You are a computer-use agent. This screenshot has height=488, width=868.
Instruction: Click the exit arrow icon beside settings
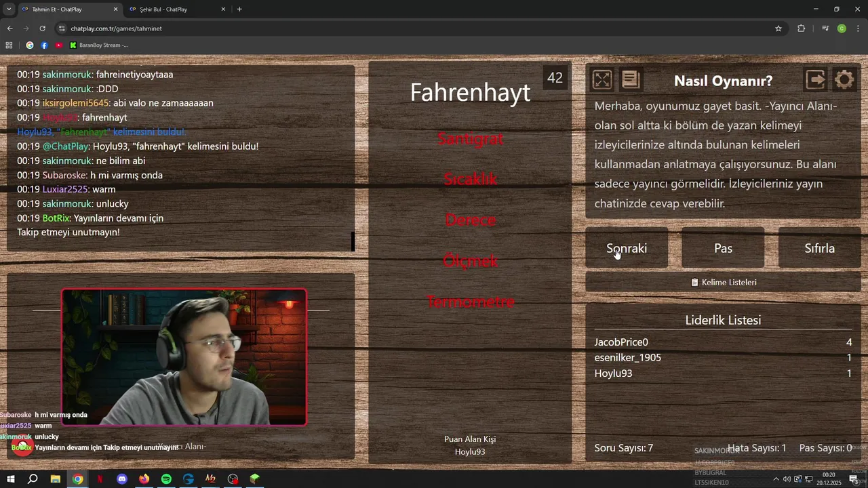tap(816, 80)
